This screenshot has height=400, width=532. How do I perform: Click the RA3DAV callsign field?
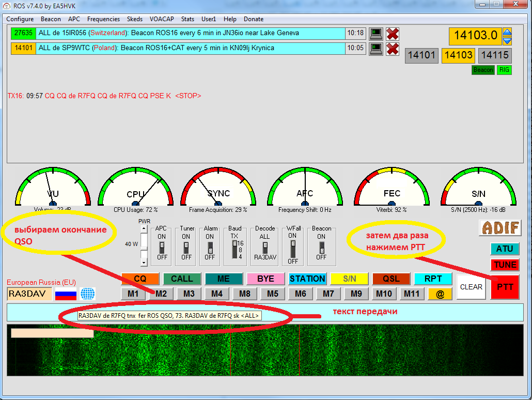coord(29,294)
